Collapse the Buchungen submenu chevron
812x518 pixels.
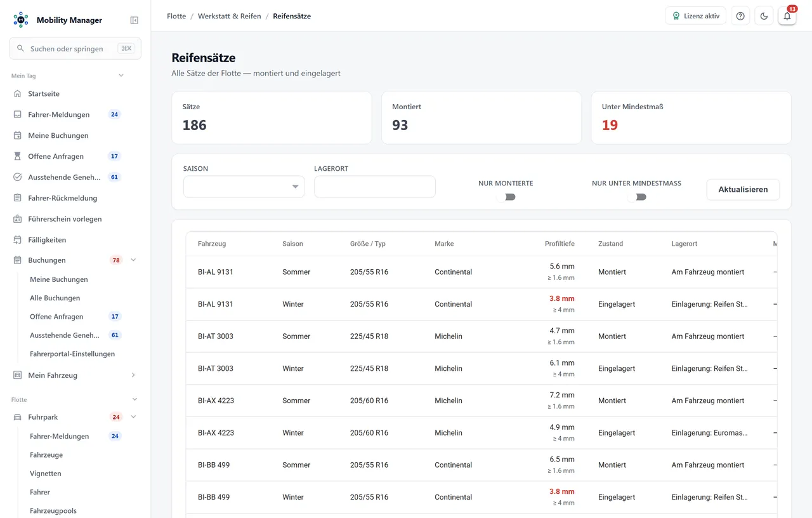133,260
